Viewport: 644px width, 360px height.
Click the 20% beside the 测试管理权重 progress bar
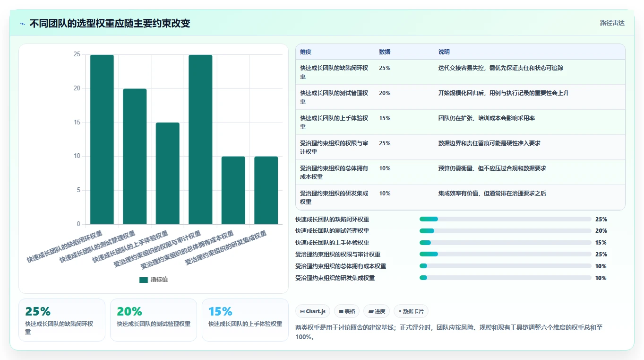pos(601,231)
